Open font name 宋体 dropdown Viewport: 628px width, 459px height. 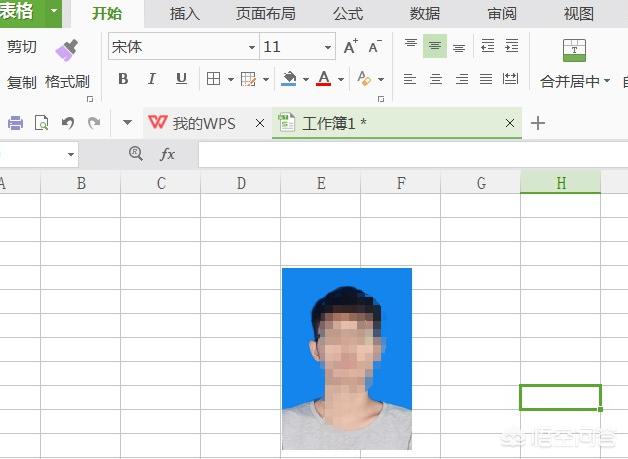click(252, 47)
